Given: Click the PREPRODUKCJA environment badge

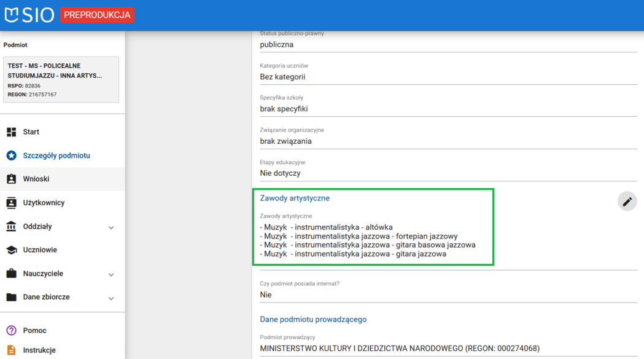Looking at the screenshot, I should point(97,15).
